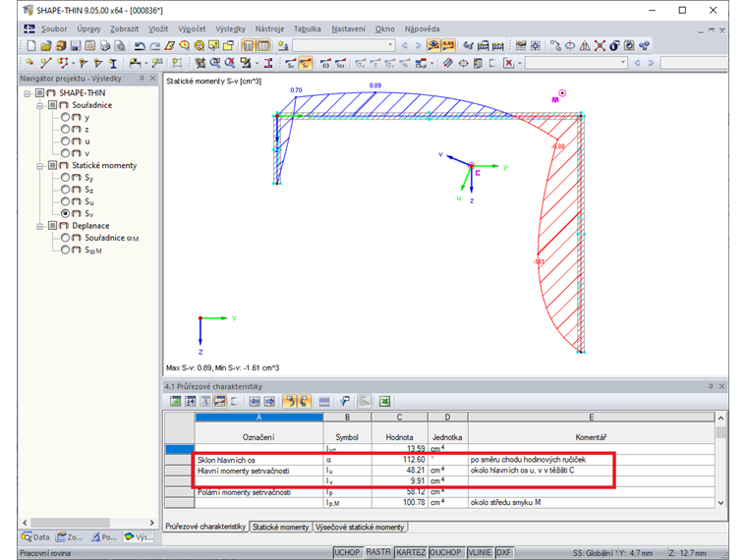Open the Zobrazit menu
The height and width of the screenshot is (560, 747).
[x=125, y=29]
